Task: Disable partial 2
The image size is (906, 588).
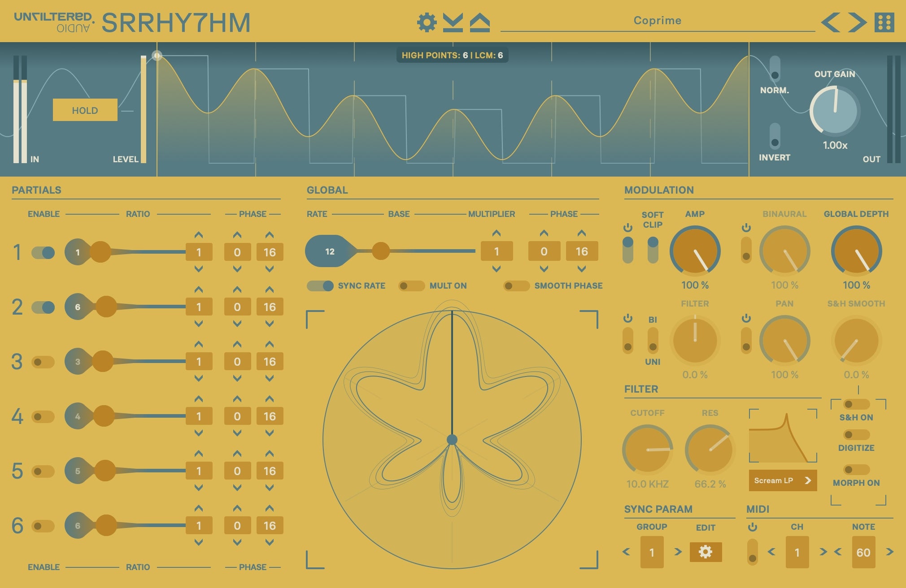Action: click(44, 307)
